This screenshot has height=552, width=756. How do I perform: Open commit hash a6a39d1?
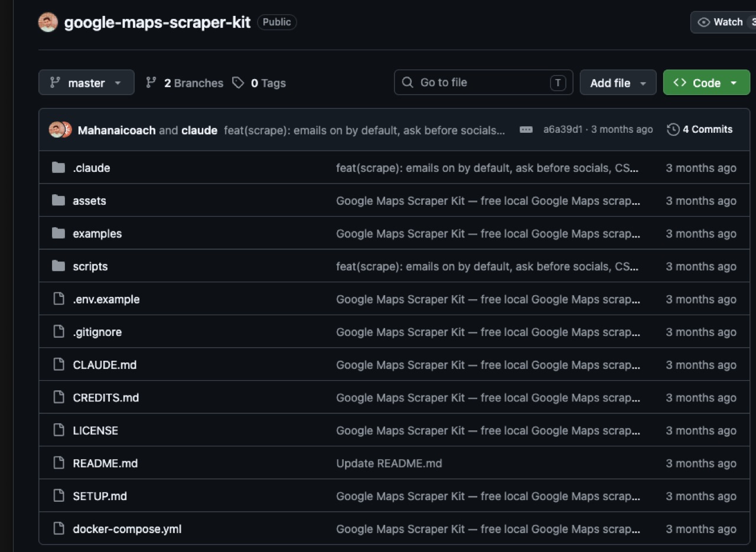pos(563,130)
